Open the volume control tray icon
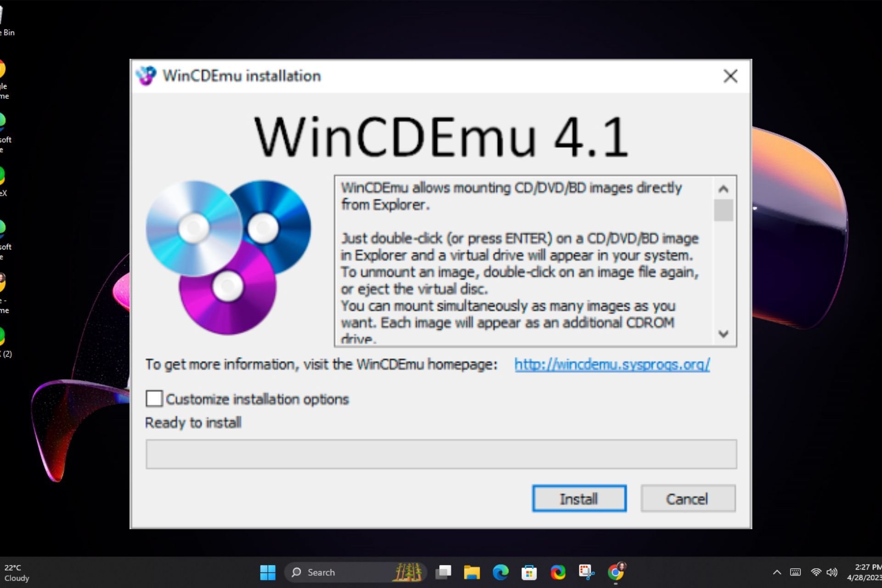Screen dimensions: 882x588 pos(832,572)
